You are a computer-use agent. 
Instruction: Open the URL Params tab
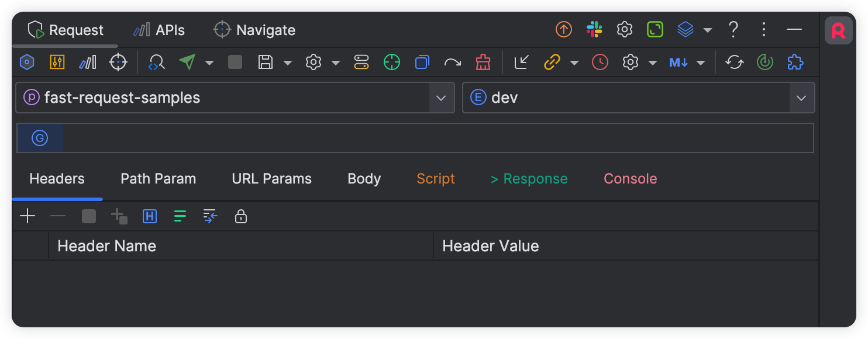[x=271, y=179]
